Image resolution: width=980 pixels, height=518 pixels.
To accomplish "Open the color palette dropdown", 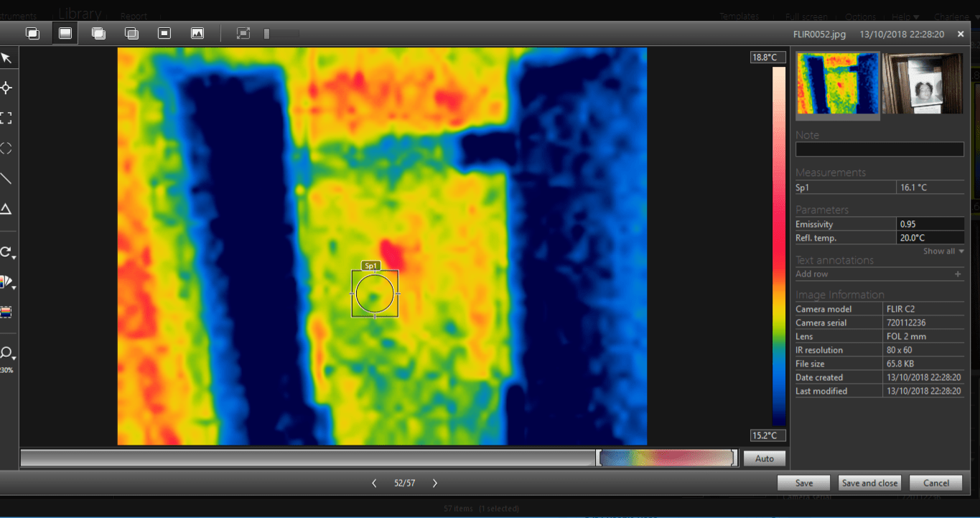I will [8, 282].
